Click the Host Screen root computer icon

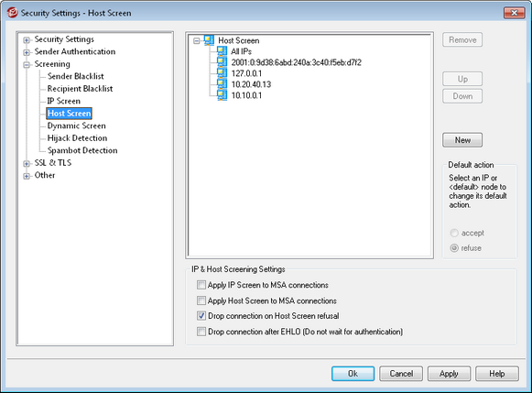tap(209, 40)
